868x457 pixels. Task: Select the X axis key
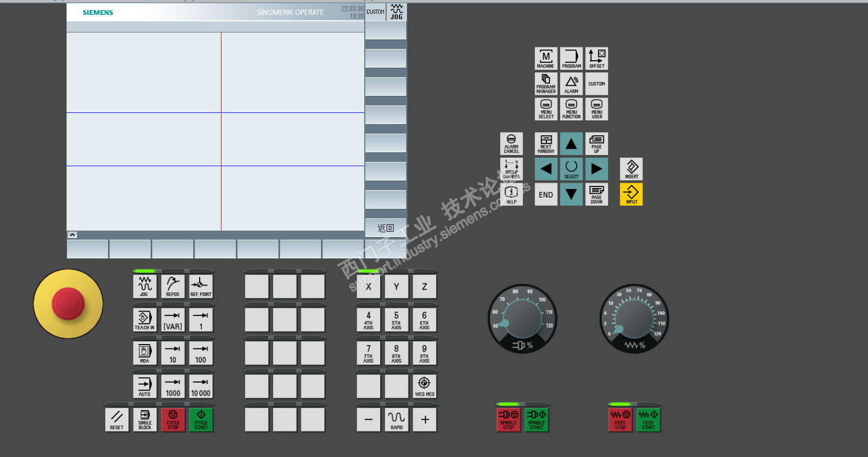click(x=369, y=287)
